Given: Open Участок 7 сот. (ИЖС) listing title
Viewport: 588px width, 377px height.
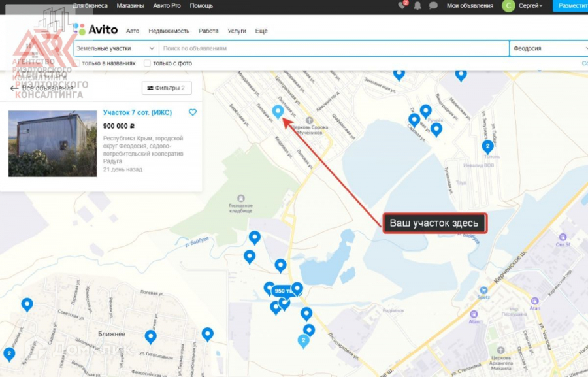Looking at the screenshot, I should [137, 112].
